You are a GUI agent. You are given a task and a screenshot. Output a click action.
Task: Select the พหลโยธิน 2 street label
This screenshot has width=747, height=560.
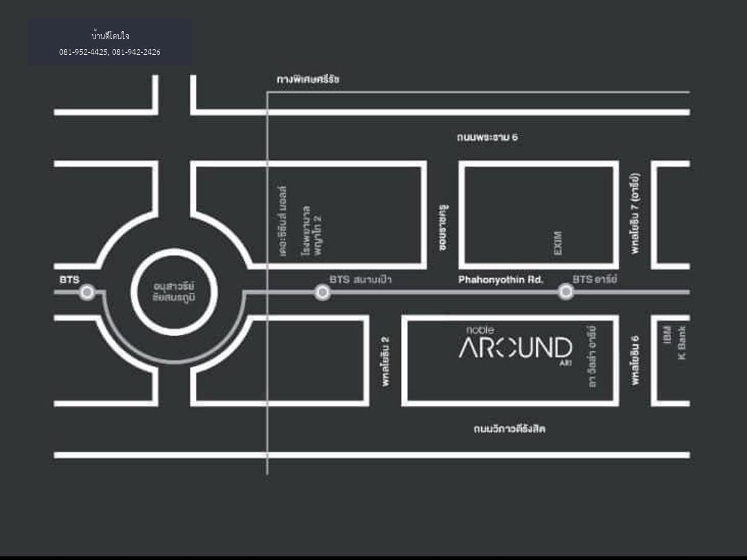pos(386,362)
